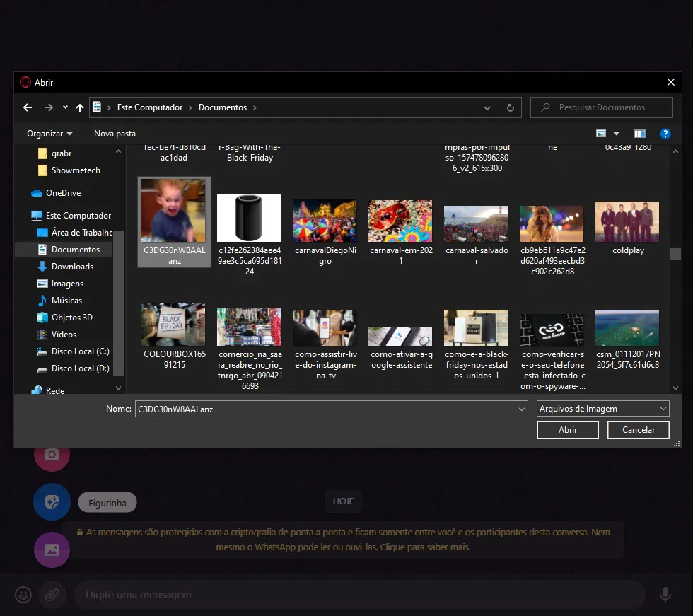Screen dimensions: 693x616
Task: Refresh the Documentos folder view
Action: [511, 107]
